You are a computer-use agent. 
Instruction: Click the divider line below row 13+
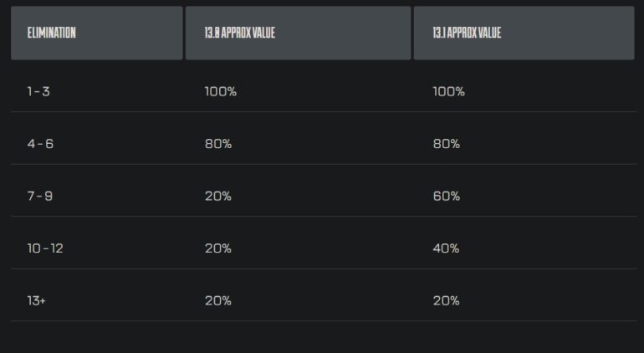pos(324,321)
